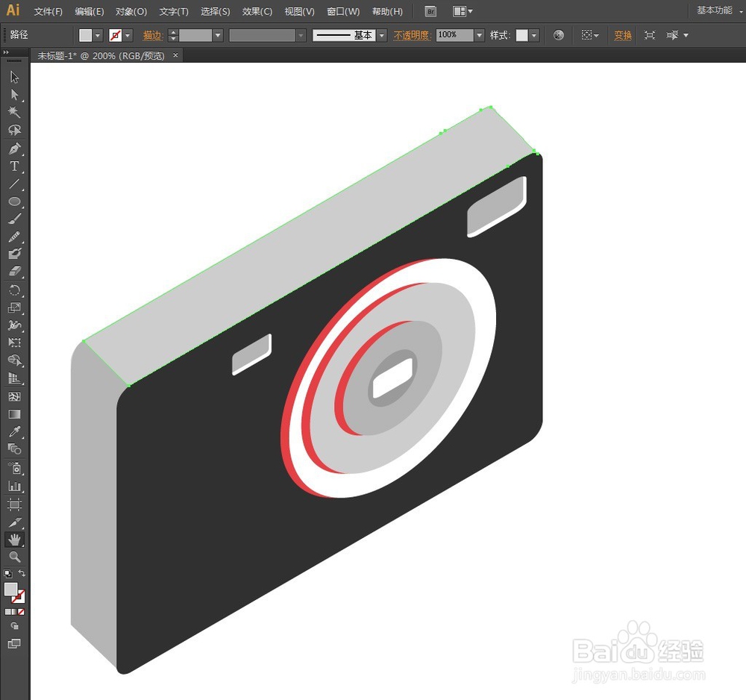Click the 不透明度 opacity link

tap(412, 35)
